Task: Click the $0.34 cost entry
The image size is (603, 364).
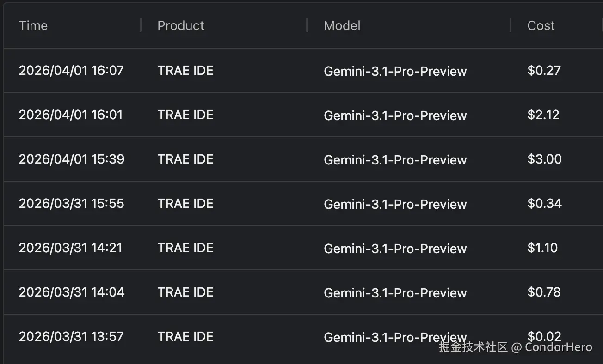Action: (544, 204)
